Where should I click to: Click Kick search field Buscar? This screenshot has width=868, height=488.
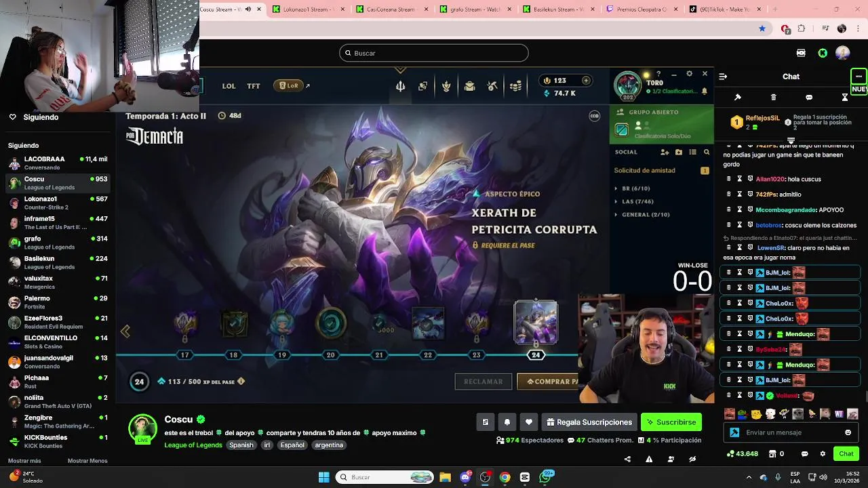(434, 53)
